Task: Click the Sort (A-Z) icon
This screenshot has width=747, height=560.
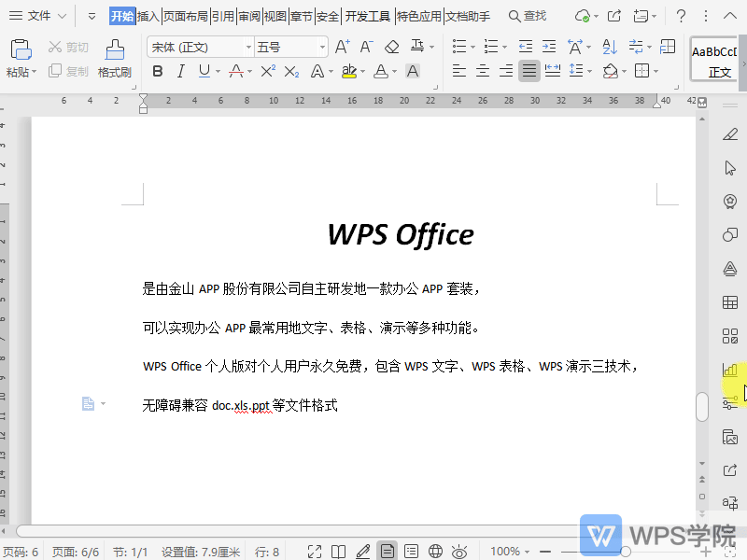Action: 610,47
